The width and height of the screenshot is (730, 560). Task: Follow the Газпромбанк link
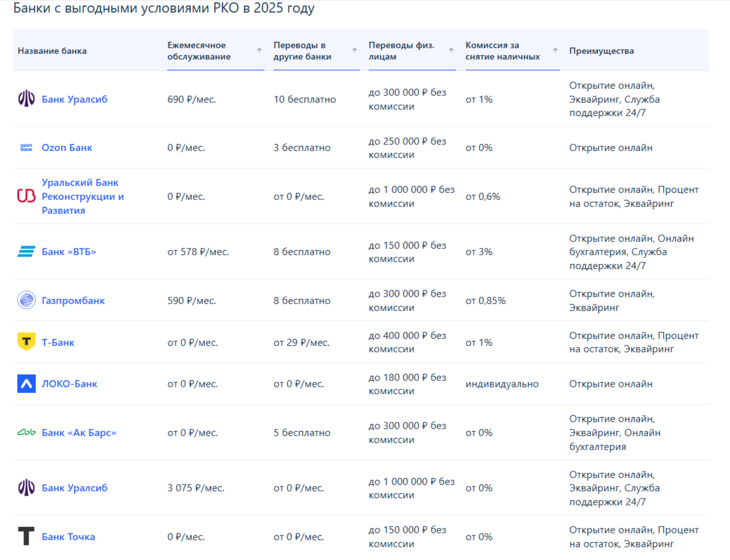[x=73, y=300]
